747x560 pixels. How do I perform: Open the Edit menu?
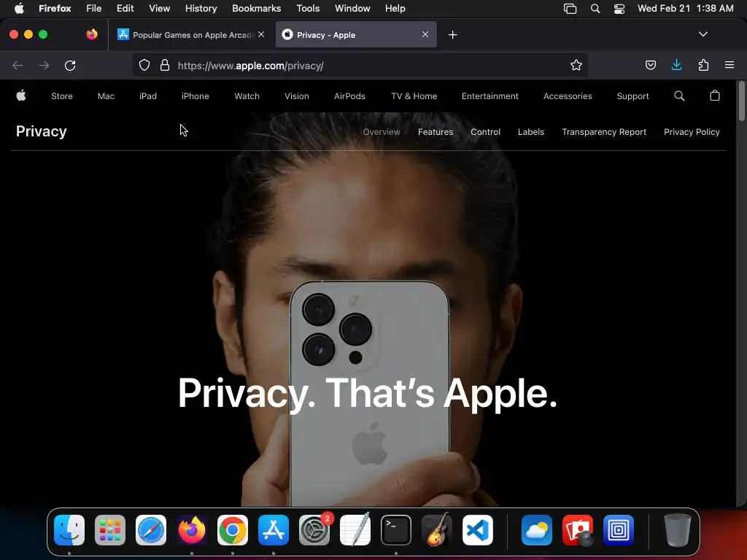coord(125,8)
